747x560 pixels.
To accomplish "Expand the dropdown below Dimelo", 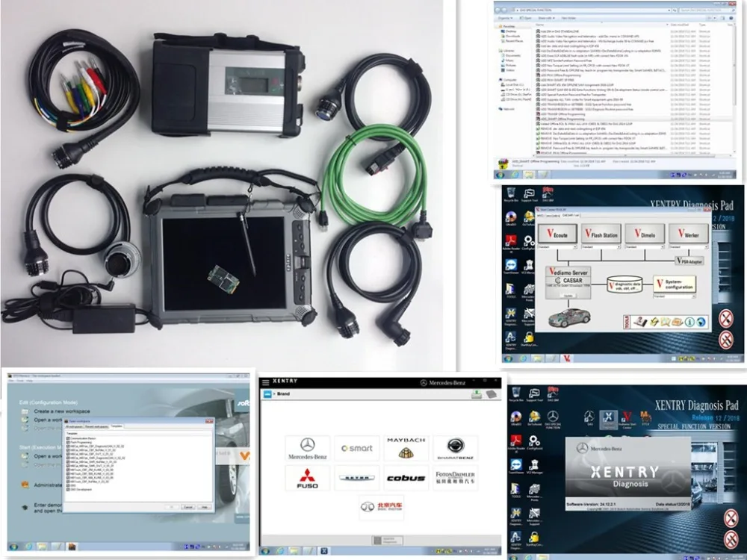I will [x=645, y=247].
